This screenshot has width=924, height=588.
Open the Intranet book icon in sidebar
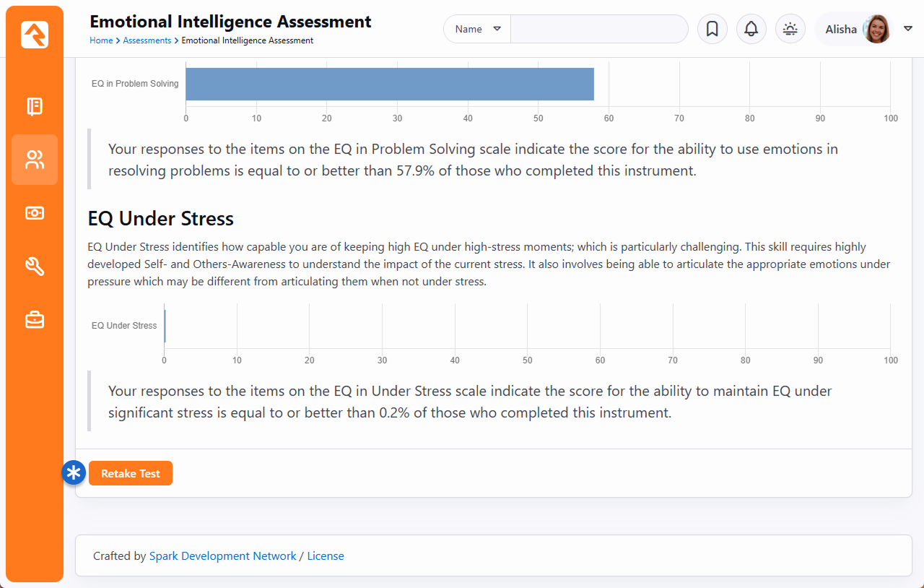pyautogui.click(x=35, y=107)
